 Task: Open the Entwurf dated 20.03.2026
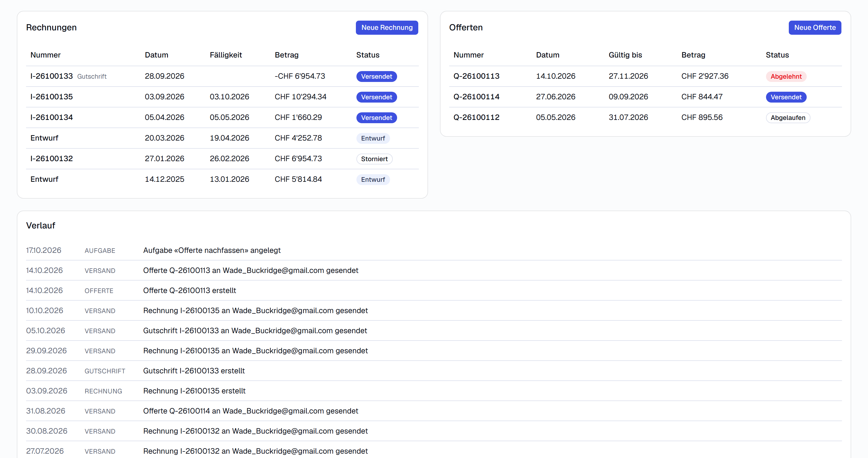click(222, 138)
